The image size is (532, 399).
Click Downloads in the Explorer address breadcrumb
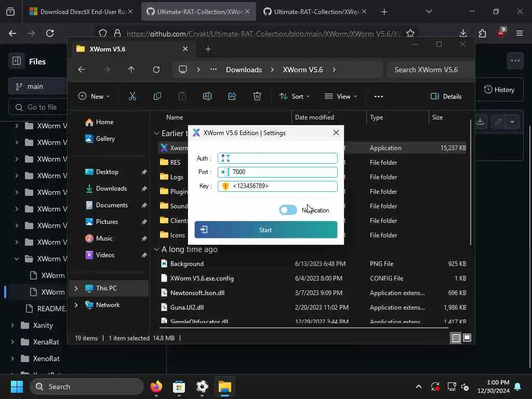[244, 70]
